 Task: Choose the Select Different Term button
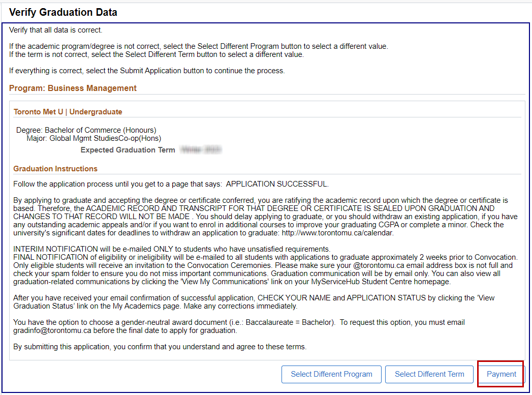click(429, 374)
